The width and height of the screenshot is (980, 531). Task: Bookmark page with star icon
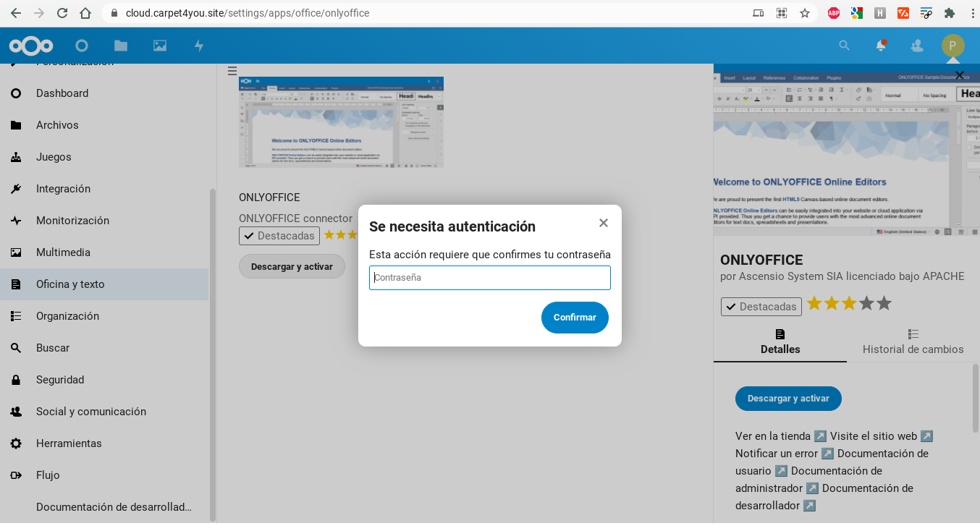pos(805,13)
